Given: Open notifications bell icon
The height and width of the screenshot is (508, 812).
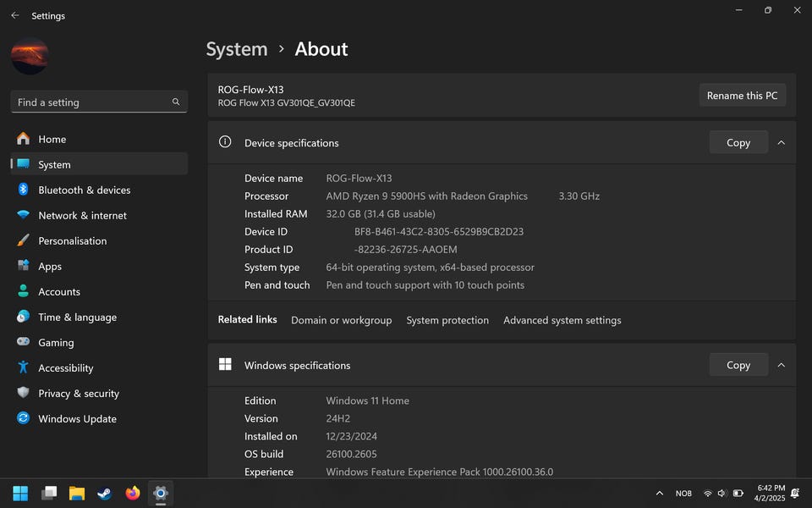Looking at the screenshot, I should 795,494.
